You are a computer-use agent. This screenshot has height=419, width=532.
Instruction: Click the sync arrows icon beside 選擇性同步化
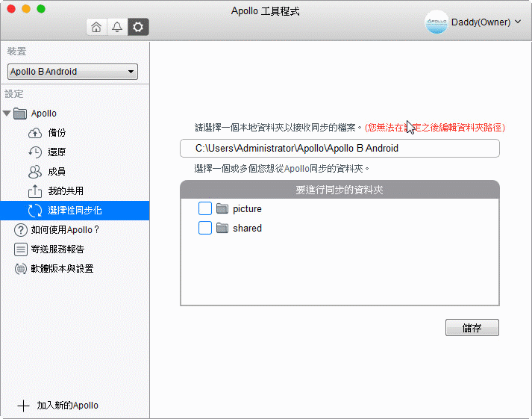(x=35, y=211)
